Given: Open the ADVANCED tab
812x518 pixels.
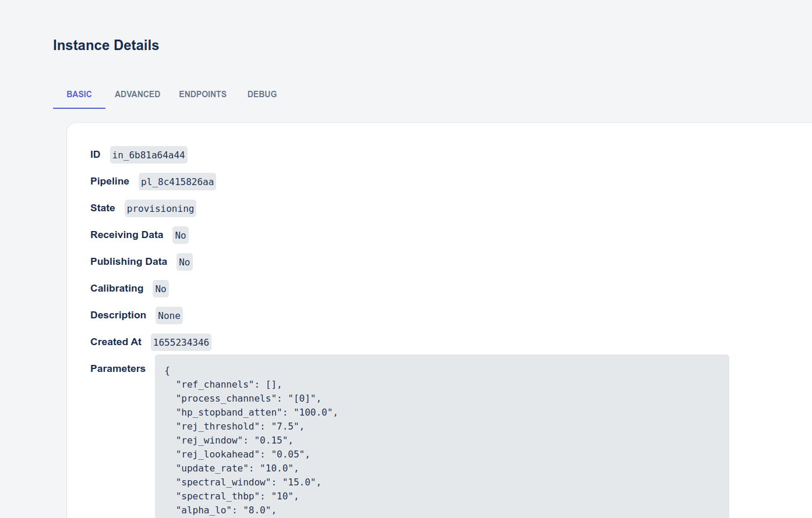Looking at the screenshot, I should pos(137,94).
